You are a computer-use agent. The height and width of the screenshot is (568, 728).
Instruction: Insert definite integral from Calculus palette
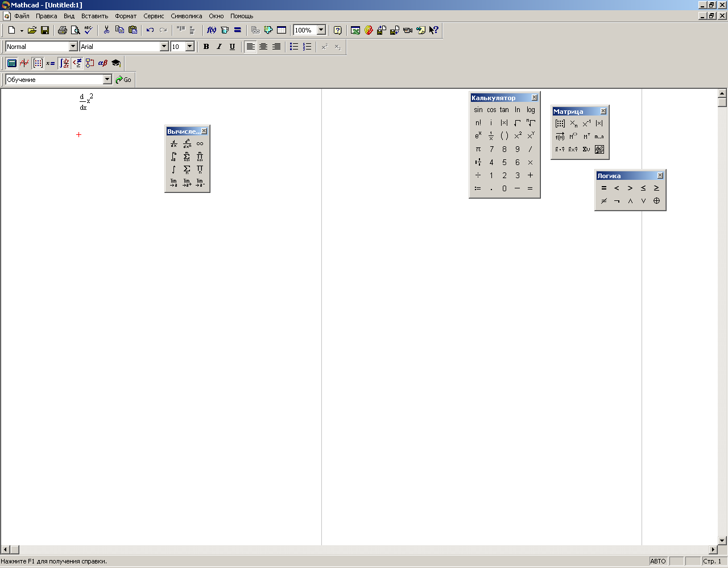click(x=173, y=157)
